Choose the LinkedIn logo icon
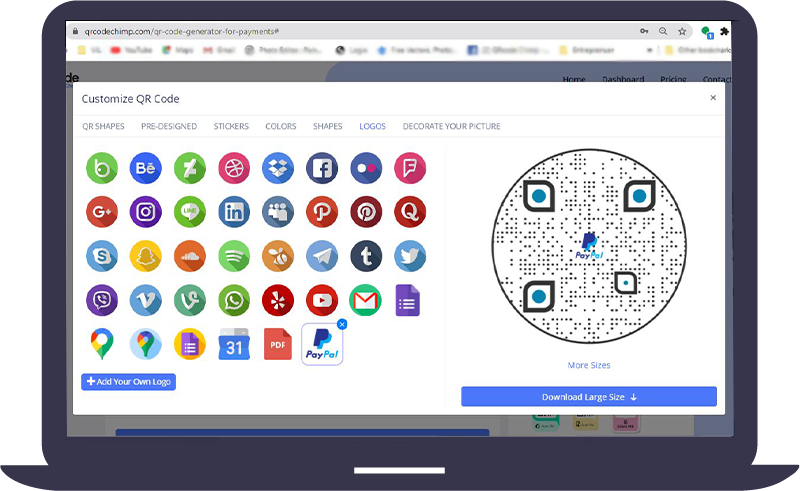The image size is (800, 491). 233,212
